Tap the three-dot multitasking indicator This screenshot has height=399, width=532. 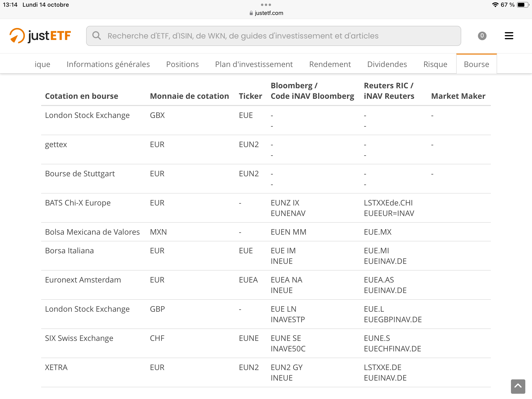click(x=266, y=5)
